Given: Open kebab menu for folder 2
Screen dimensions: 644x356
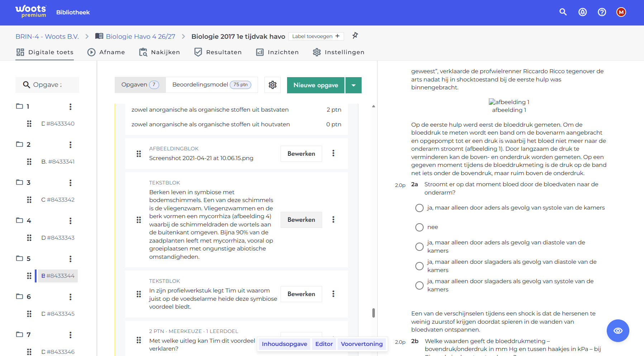Looking at the screenshot, I should pos(70,145).
